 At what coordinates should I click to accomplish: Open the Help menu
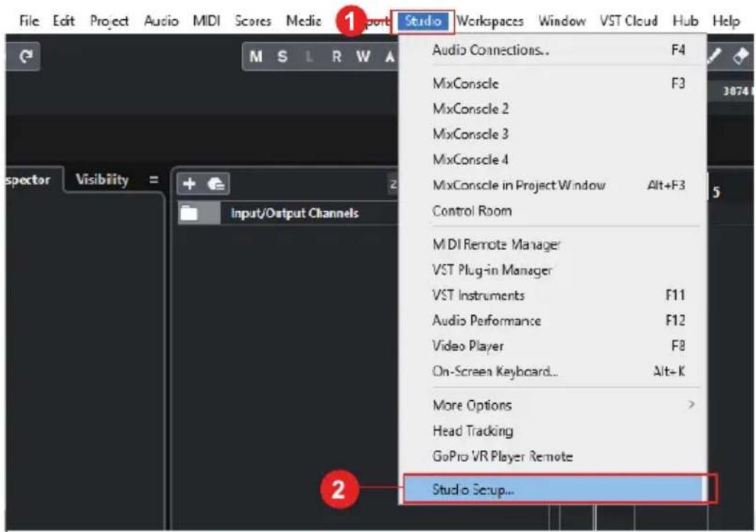726,21
